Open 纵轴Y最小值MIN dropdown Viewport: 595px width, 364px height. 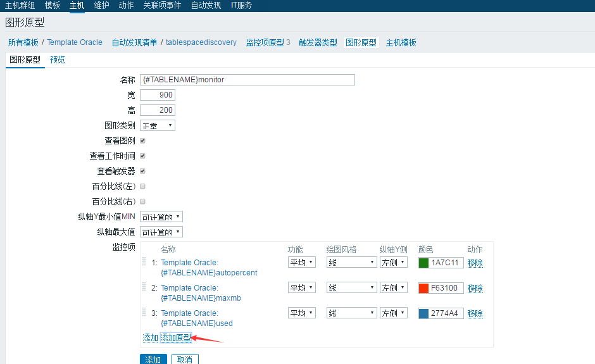(x=161, y=217)
